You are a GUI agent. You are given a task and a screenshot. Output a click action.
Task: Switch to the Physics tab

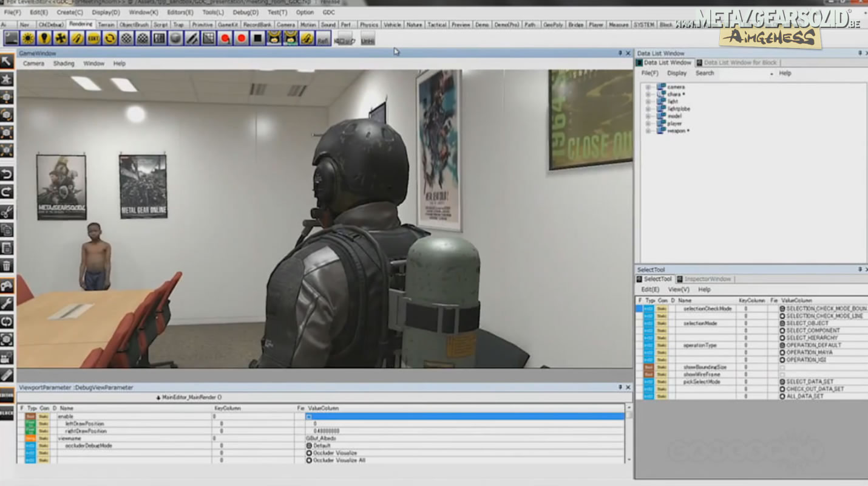point(368,25)
